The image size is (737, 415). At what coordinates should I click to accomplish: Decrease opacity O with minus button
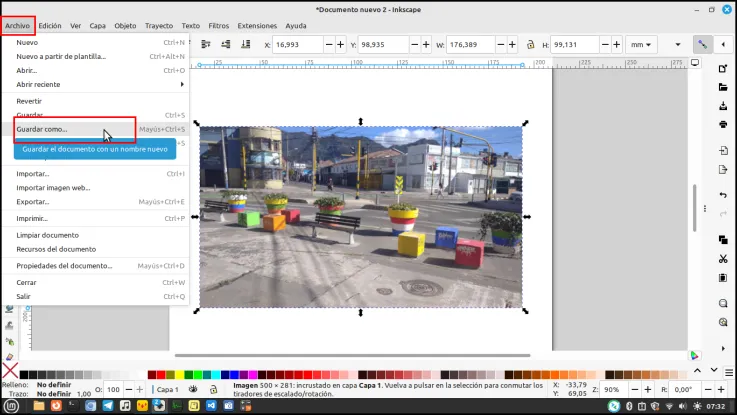(x=128, y=389)
